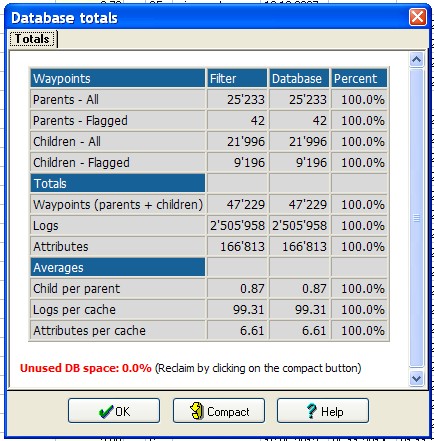The image size is (434, 441).
Task: Click the green checkmark icon on OK
Action: pos(106,411)
